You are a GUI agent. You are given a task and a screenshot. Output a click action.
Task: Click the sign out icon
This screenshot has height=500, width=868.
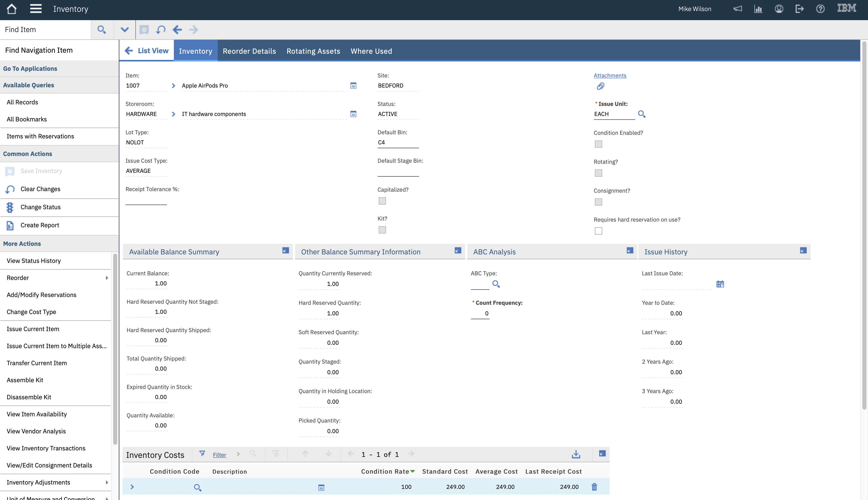click(799, 9)
